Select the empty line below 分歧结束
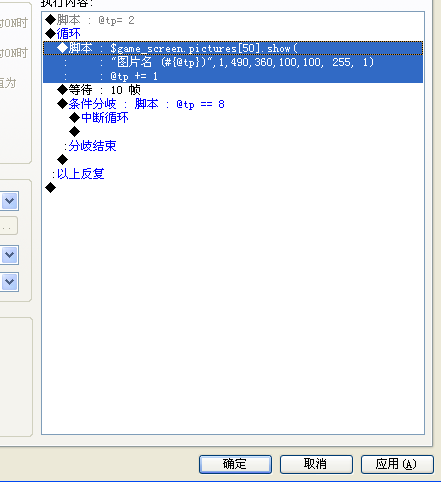 click(x=233, y=160)
